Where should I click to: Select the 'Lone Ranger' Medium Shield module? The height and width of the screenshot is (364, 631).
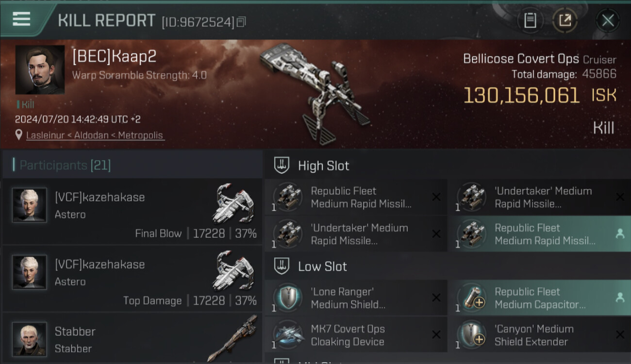[356, 298]
